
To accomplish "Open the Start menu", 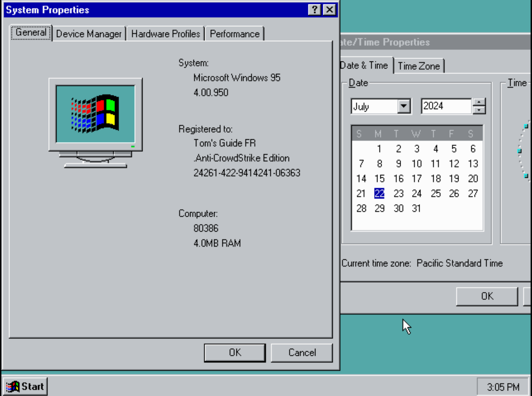I will [25, 386].
